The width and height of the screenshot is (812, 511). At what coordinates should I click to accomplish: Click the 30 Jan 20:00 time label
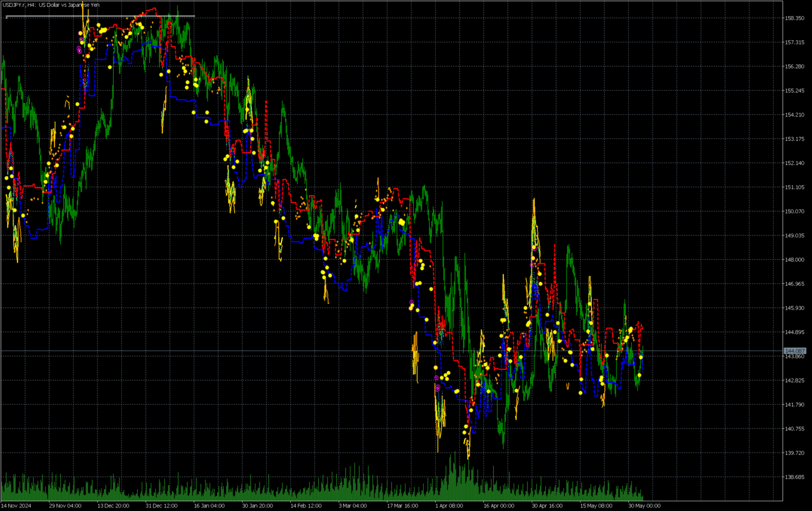258,506
